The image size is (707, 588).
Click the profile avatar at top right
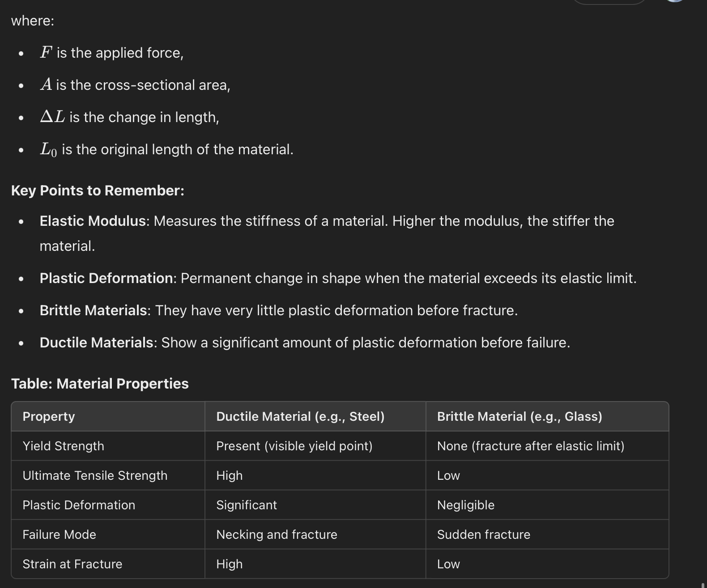point(675,1)
